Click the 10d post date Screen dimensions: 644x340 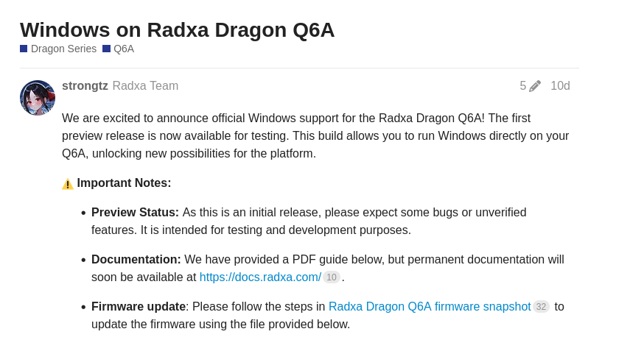[560, 86]
